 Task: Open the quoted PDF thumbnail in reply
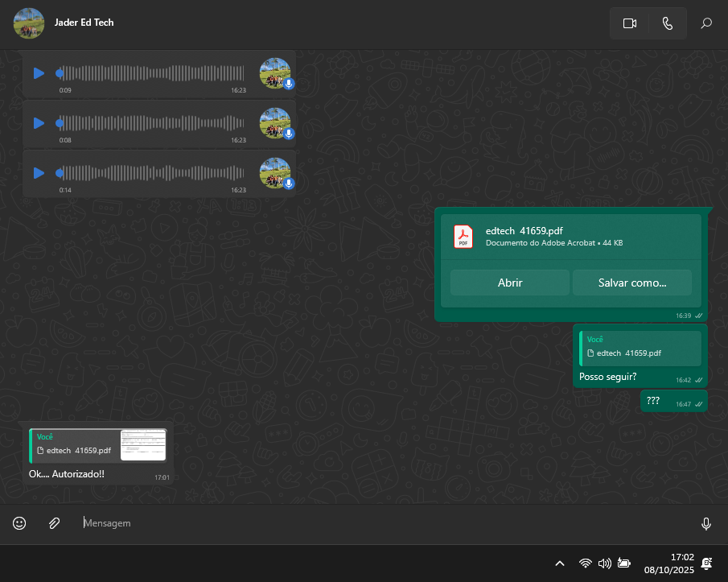[142, 445]
